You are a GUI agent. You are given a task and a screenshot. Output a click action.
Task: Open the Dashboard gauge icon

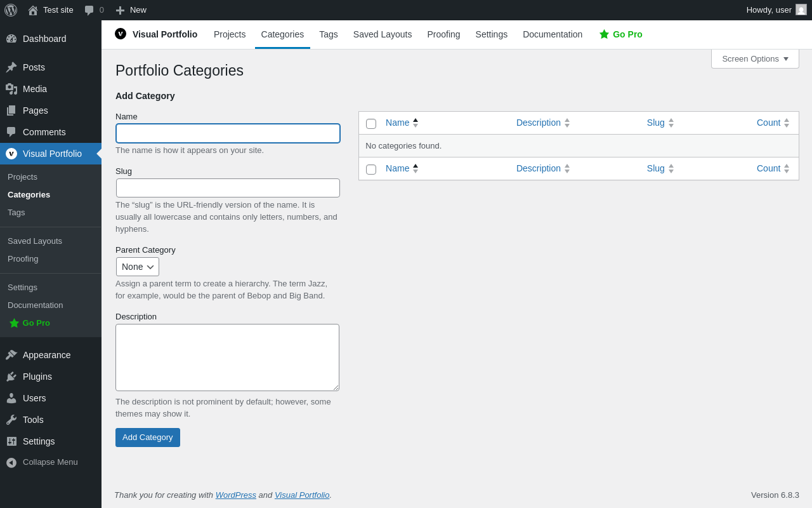point(11,39)
